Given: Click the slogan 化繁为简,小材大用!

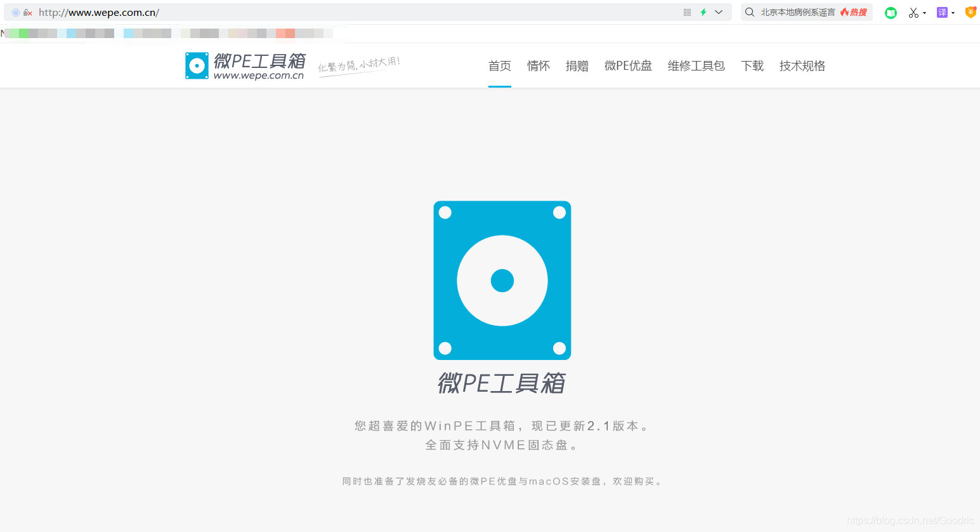Looking at the screenshot, I should click(359, 65).
